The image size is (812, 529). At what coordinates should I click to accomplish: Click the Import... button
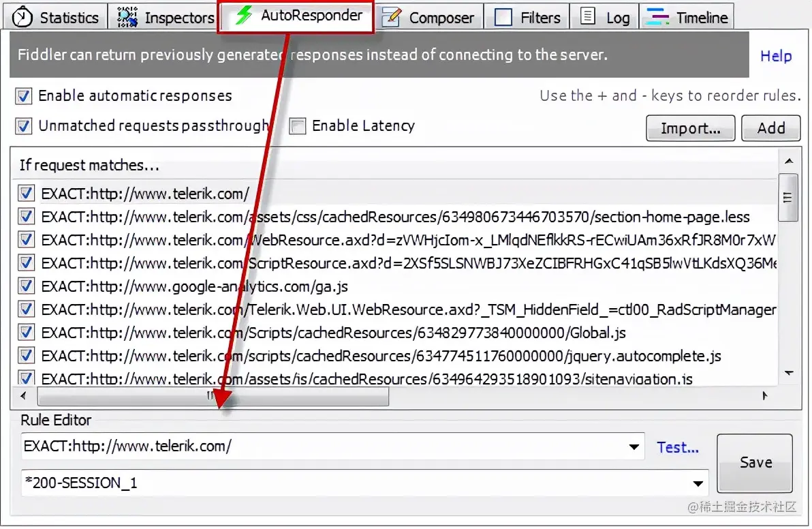pos(690,128)
